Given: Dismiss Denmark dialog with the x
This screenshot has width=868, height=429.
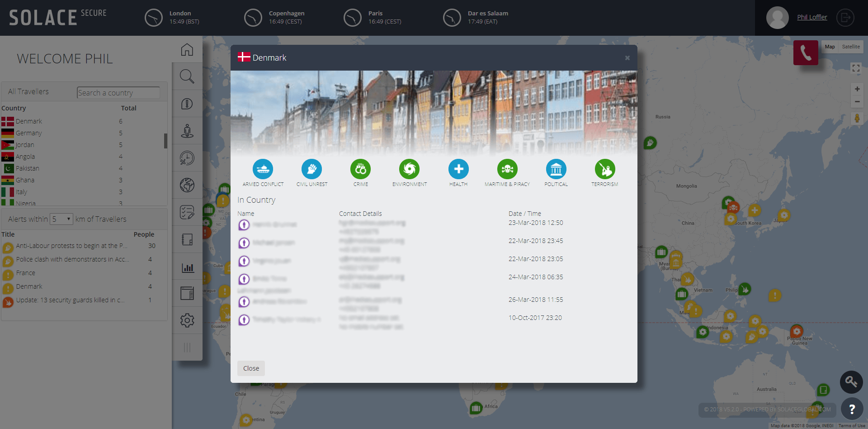Looking at the screenshot, I should 627,58.
